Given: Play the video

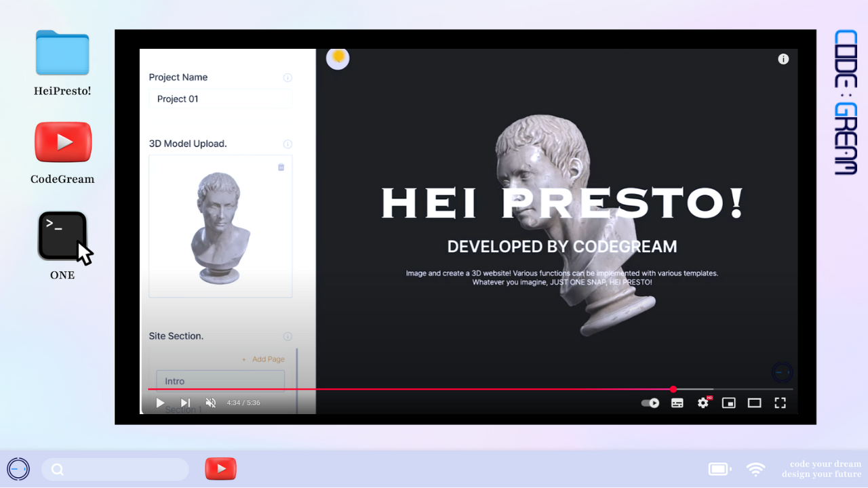Looking at the screenshot, I should 160,403.
